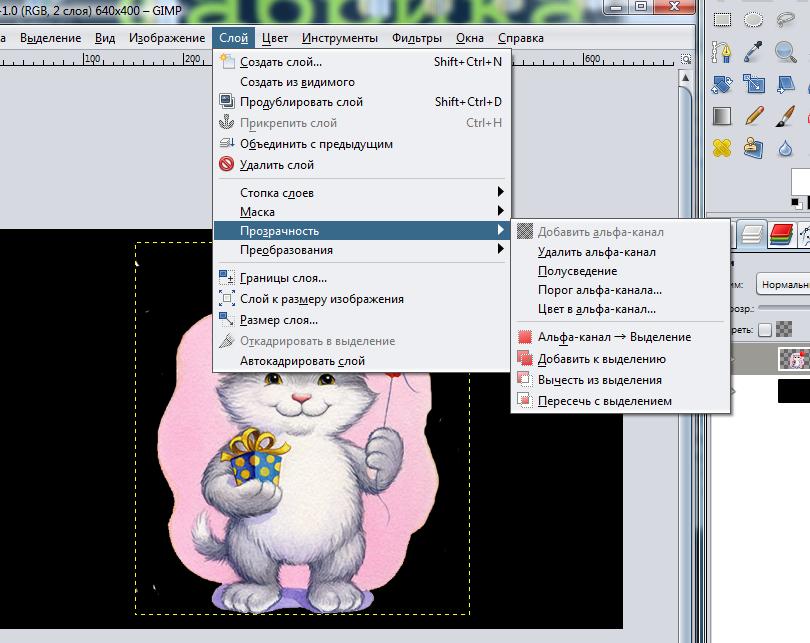This screenshot has width=810, height=643.
Task: Select the Pencil tool
Action: tap(754, 116)
